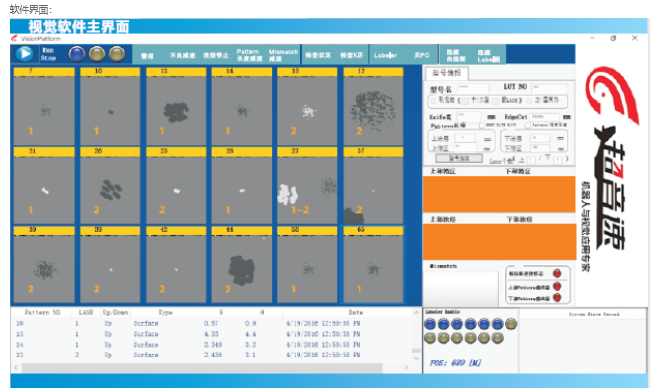
Task: Click the top red status indicator light
Action: (557, 274)
